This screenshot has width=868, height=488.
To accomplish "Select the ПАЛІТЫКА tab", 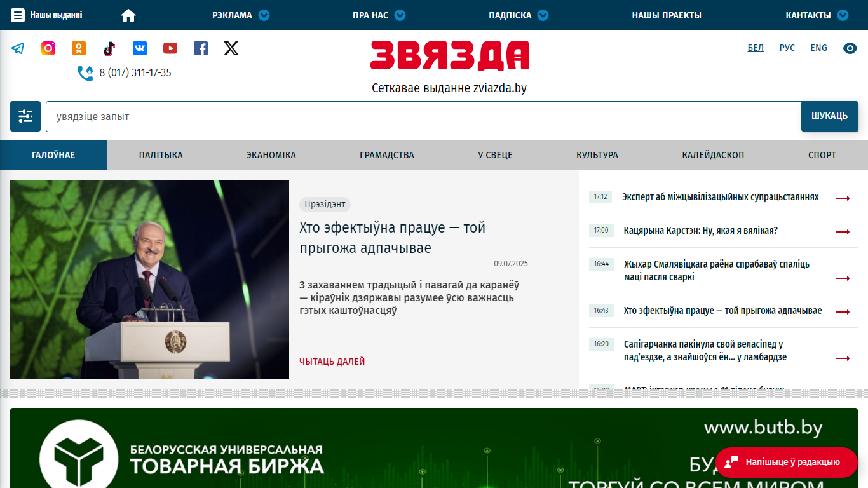I will tap(161, 155).
